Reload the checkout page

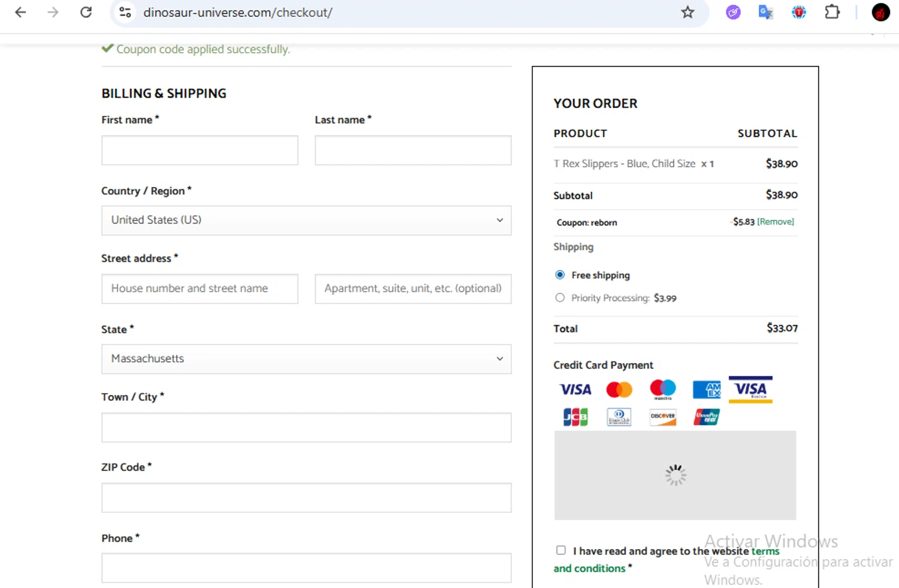pyautogui.click(x=86, y=12)
